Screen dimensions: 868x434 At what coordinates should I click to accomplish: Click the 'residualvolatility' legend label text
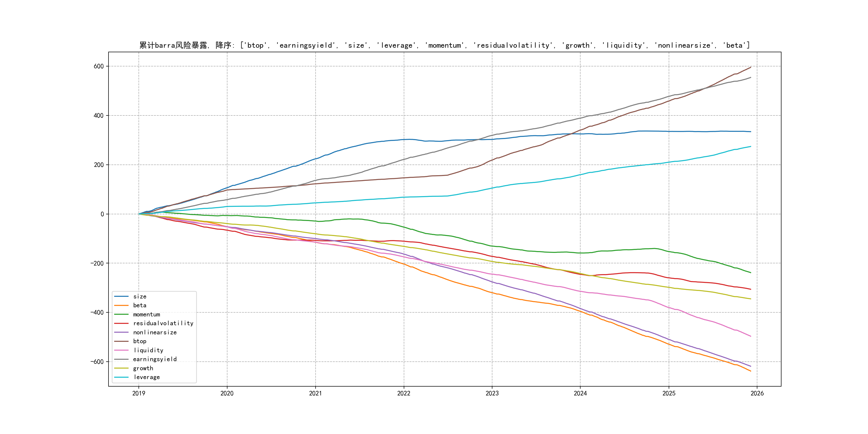click(x=163, y=323)
